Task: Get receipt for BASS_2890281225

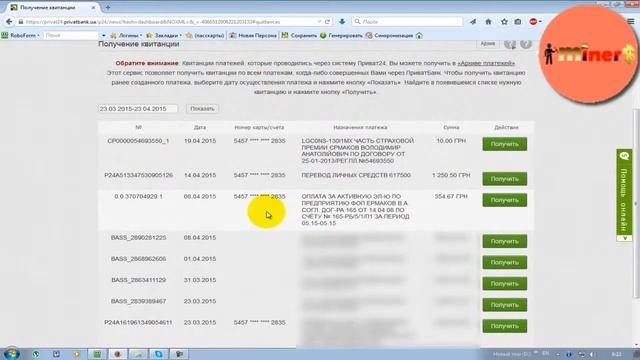Action: (x=504, y=241)
